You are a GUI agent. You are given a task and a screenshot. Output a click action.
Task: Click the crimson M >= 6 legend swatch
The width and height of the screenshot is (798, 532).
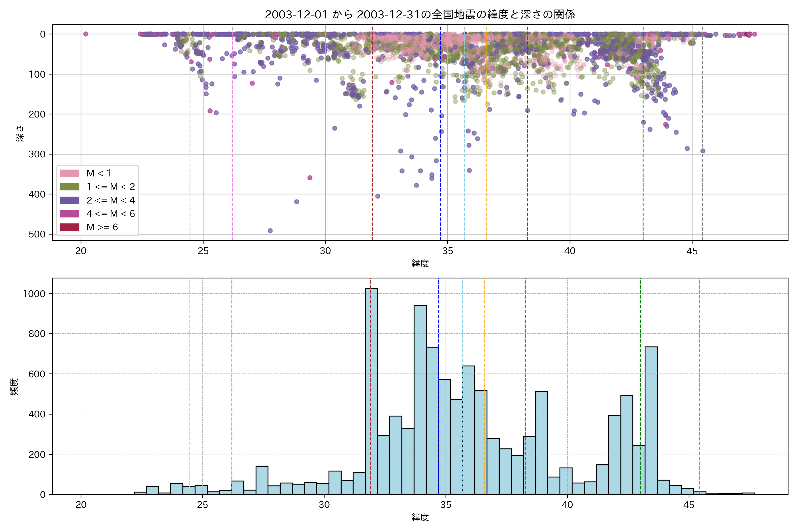pos(70,227)
